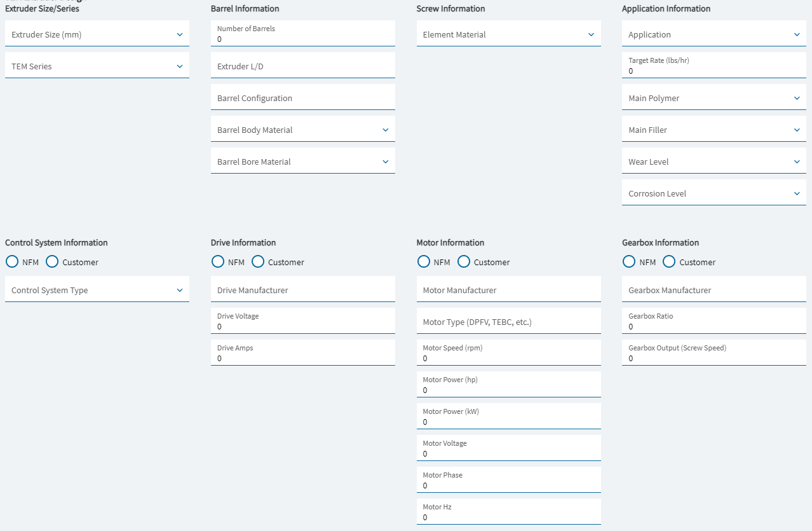Click the Control System Information heading
Image resolution: width=812 pixels, height=531 pixels.
(x=57, y=242)
